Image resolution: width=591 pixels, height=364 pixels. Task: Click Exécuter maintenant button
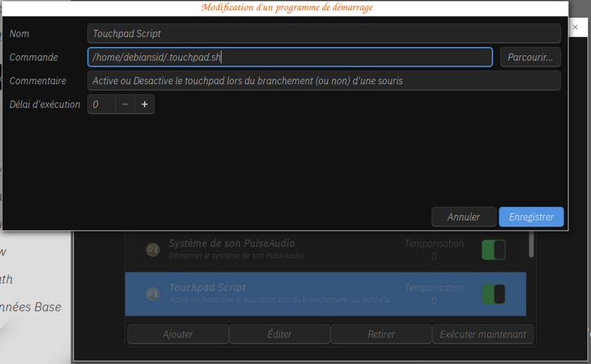click(483, 334)
